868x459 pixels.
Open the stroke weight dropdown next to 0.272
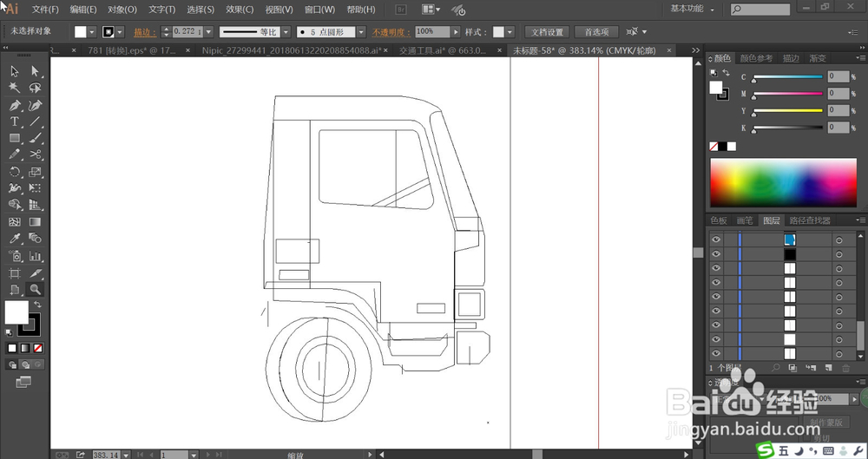[x=208, y=32]
